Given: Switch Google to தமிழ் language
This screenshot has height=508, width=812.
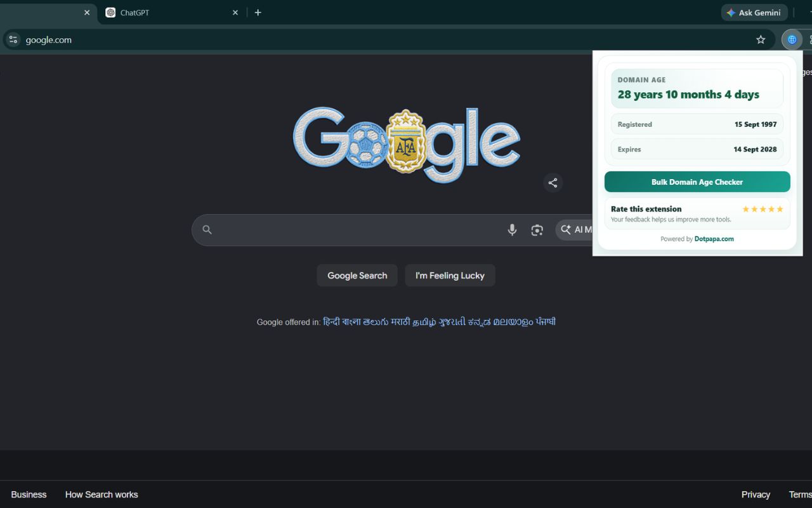Looking at the screenshot, I should point(424,322).
